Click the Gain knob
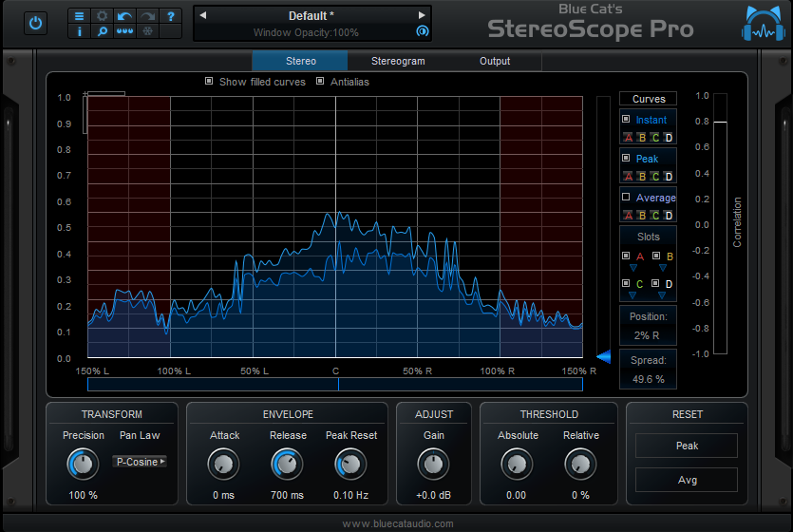Image resolution: width=793 pixels, height=532 pixels. [x=432, y=464]
